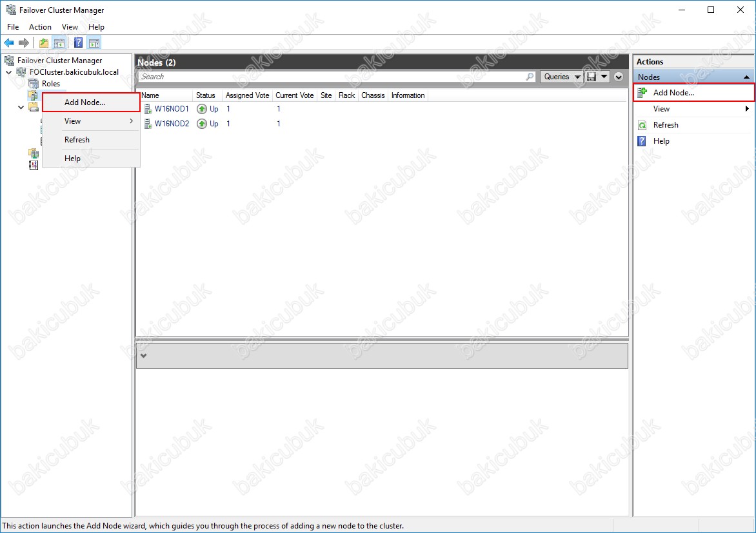Open the Help menu in menu bar
This screenshot has width=756, height=533.
[x=96, y=27]
